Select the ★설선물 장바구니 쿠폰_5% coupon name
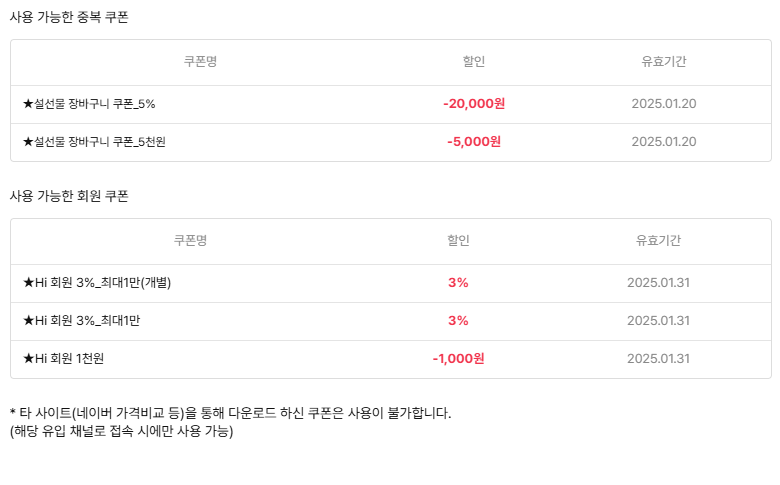The image size is (780, 485). [x=89, y=104]
